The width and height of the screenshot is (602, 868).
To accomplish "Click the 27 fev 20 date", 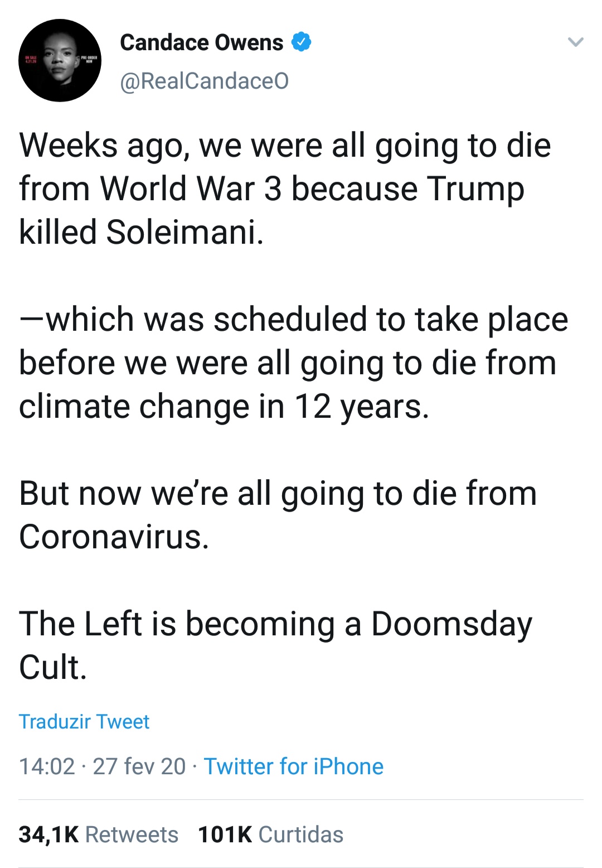I will point(139,766).
